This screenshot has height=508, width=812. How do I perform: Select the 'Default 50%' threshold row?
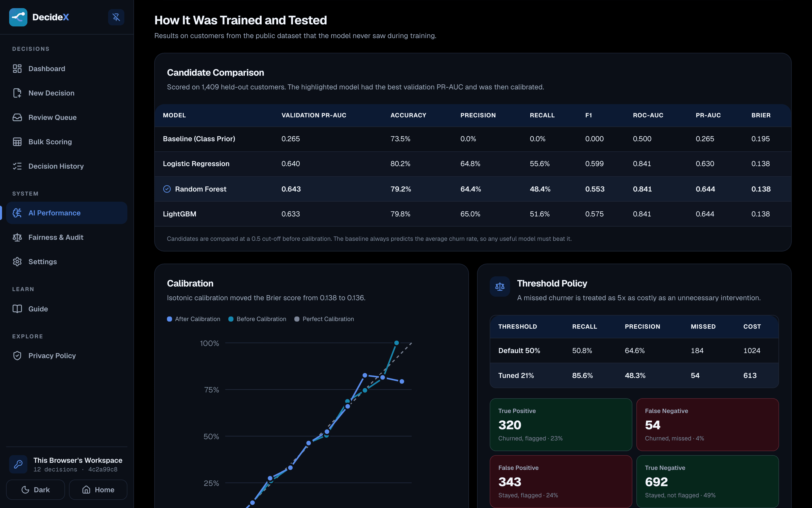634,351
